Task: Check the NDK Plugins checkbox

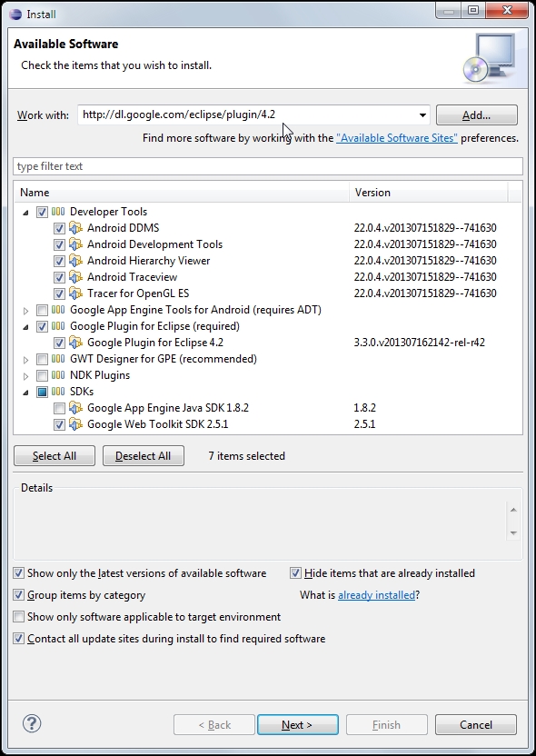Action: [42, 375]
